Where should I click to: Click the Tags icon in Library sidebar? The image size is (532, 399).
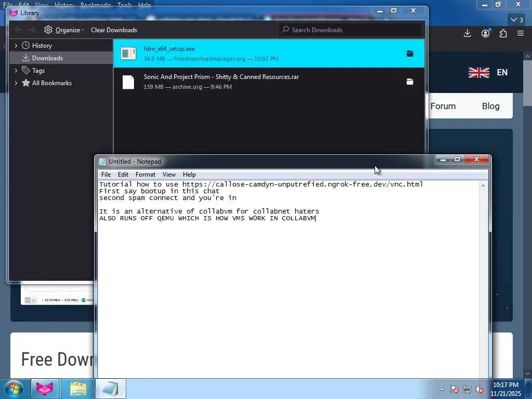click(26, 70)
